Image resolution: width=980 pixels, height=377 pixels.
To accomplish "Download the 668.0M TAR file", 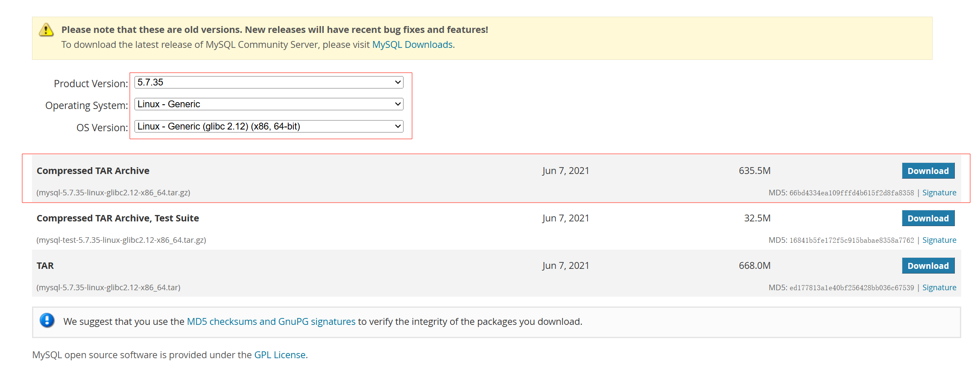I will (x=928, y=265).
